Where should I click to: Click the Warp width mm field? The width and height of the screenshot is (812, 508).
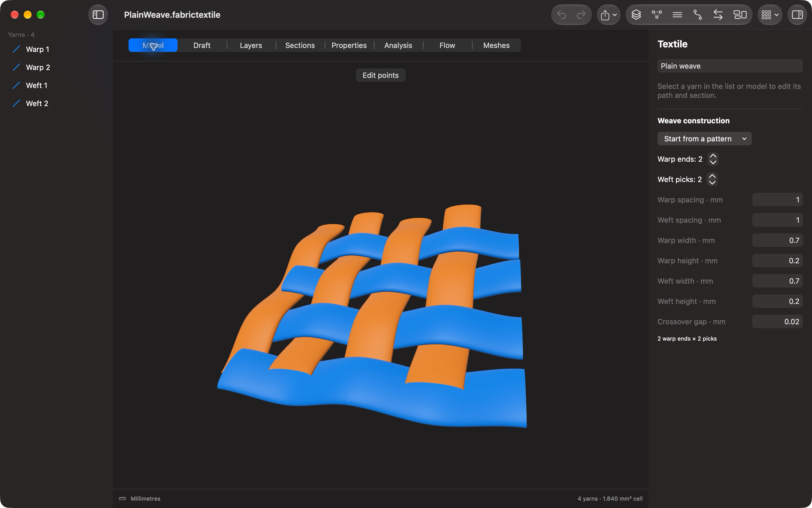[x=777, y=240]
